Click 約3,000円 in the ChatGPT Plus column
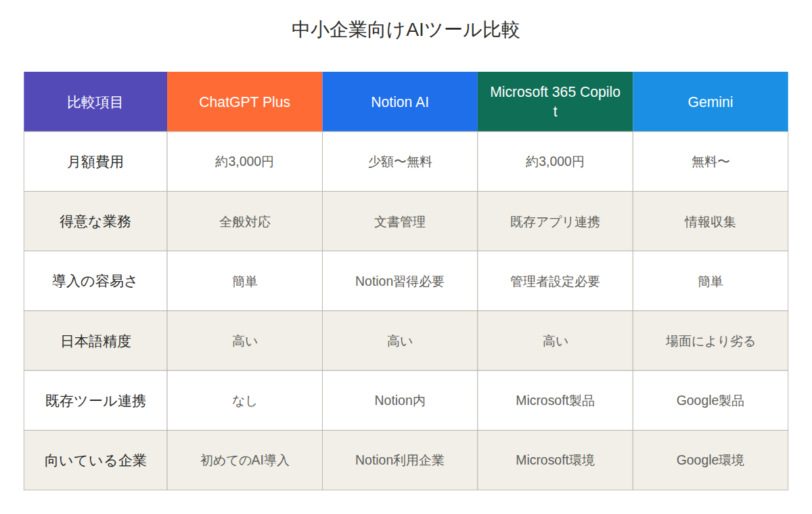The height and width of the screenshot is (514, 812). 245,162
